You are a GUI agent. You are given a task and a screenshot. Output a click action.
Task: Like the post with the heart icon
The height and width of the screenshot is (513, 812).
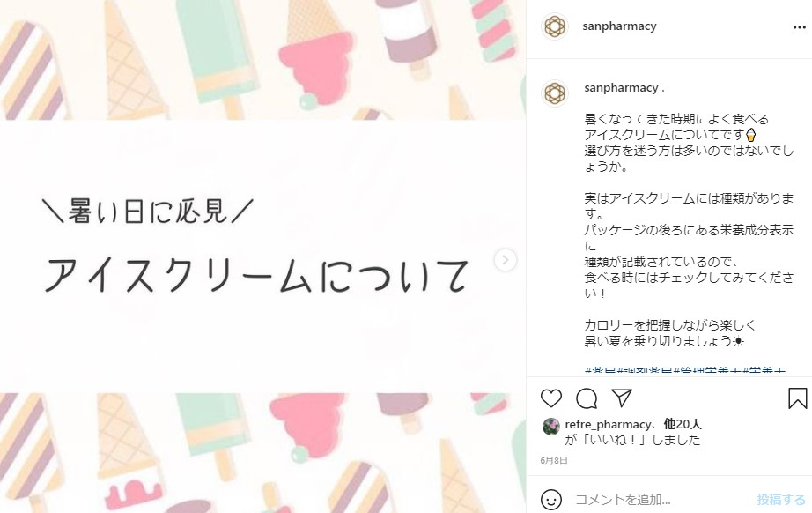pos(551,398)
